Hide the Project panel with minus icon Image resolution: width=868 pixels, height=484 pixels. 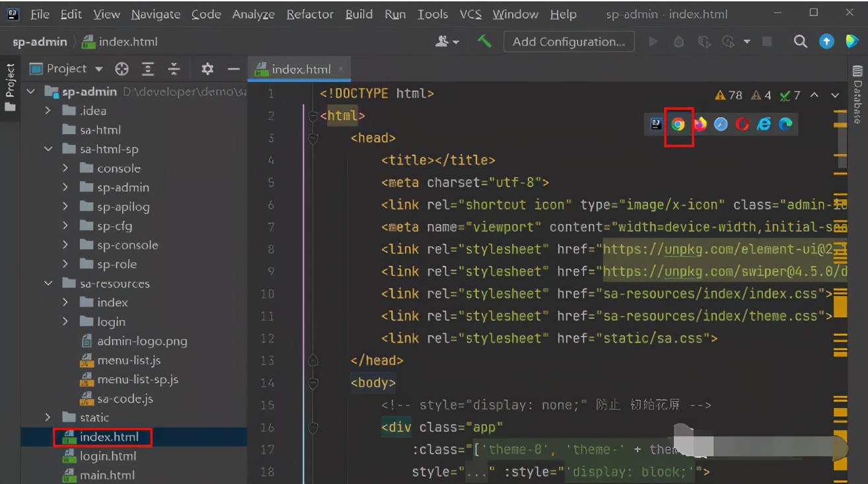[233, 69]
